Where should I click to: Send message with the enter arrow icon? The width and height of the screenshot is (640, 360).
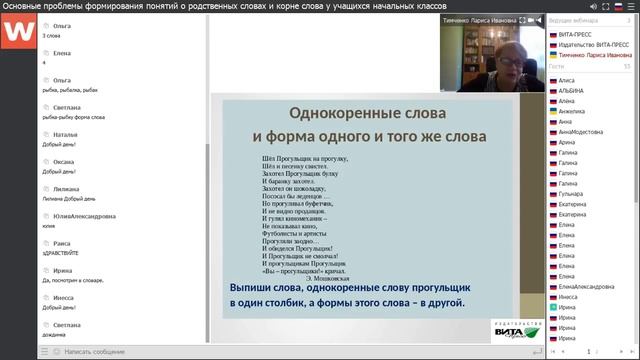[538, 351]
